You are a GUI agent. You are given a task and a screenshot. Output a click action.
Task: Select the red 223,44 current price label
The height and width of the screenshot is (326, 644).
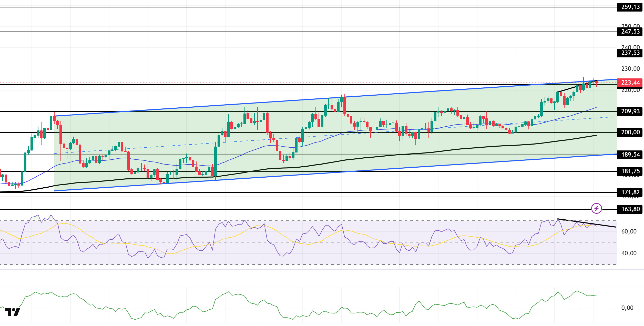click(x=630, y=83)
